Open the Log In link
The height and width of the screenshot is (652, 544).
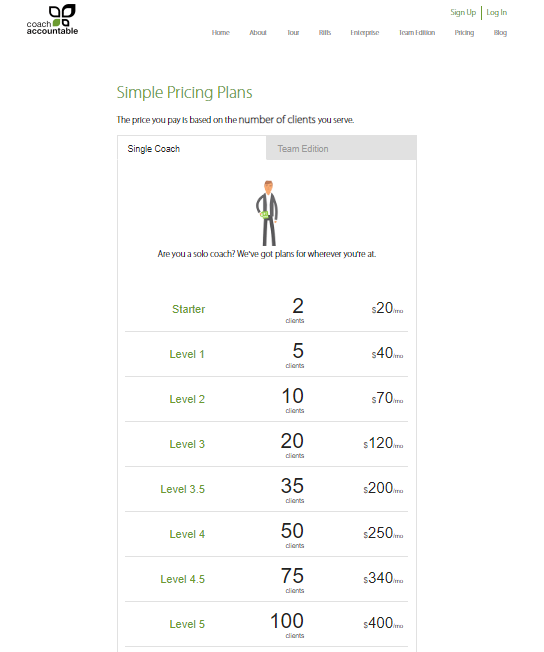497,12
